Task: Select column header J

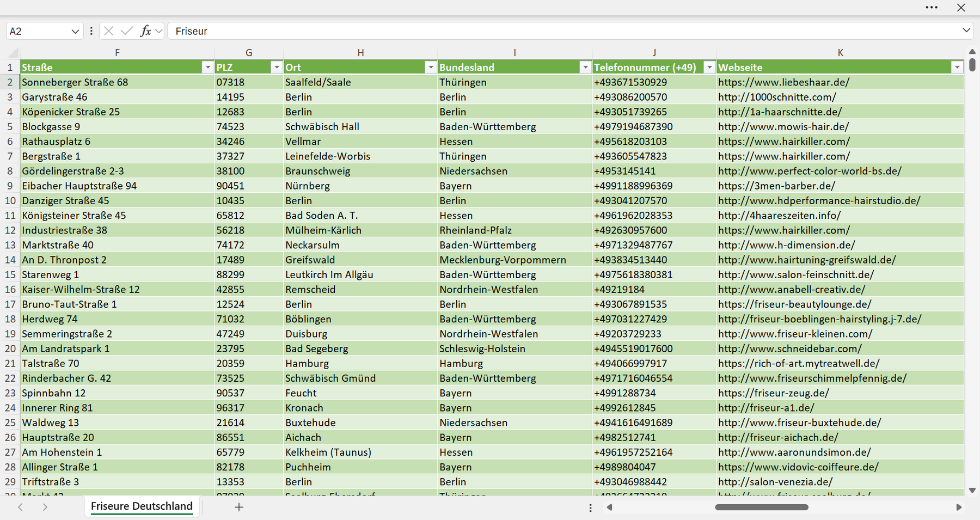Action: click(x=654, y=53)
